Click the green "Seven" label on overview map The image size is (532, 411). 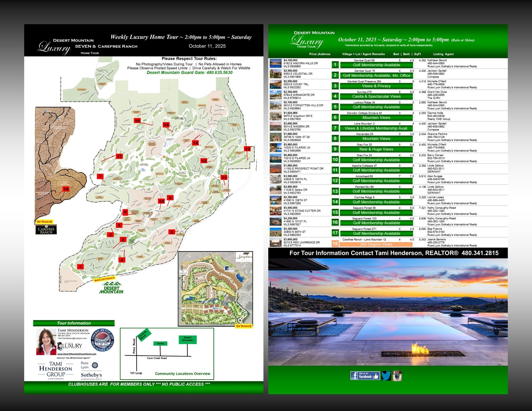[x=160, y=344]
